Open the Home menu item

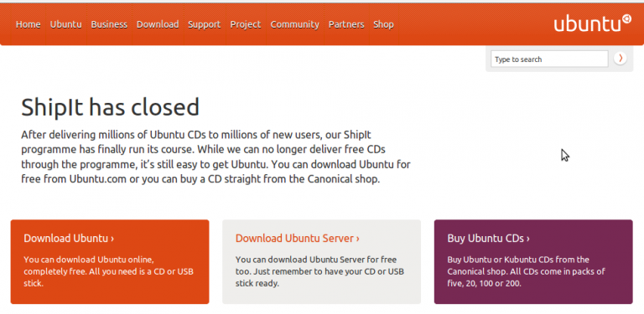(28, 24)
